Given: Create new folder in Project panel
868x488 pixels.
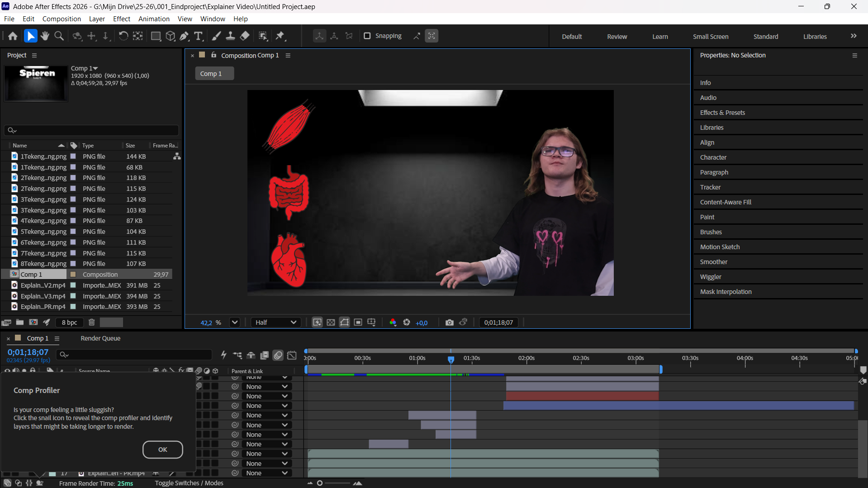Looking at the screenshot, I should [x=19, y=322].
